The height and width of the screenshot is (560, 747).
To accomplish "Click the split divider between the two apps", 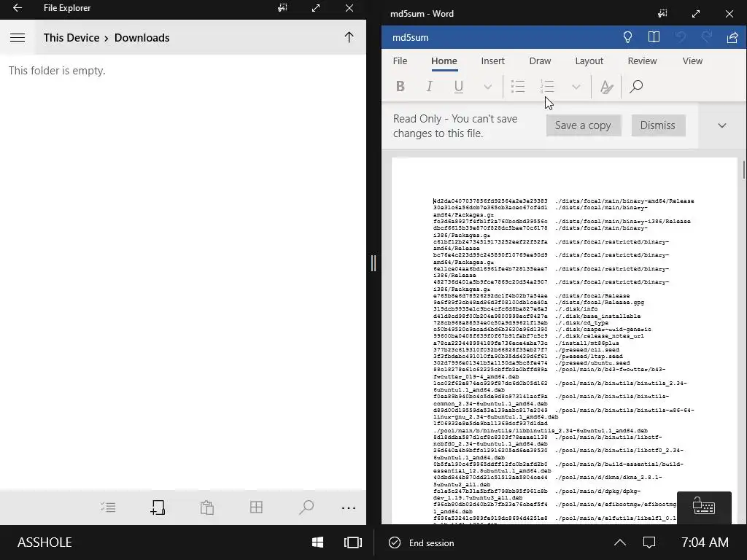I will (x=373, y=262).
